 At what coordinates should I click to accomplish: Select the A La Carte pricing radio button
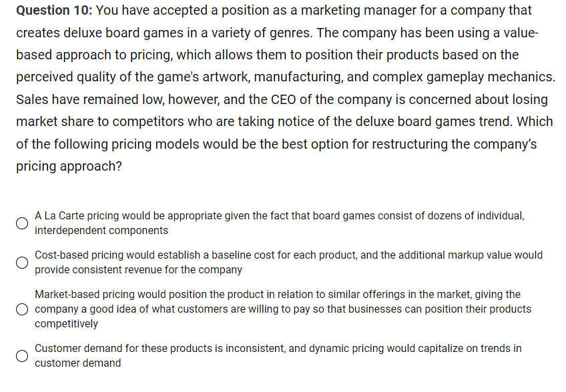(22, 223)
